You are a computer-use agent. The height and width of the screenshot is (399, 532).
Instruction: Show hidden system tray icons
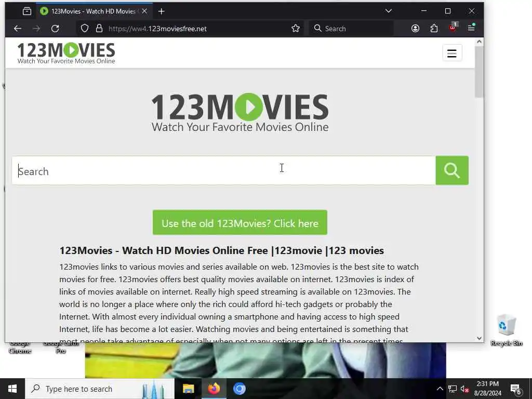(x=440, y=389)
